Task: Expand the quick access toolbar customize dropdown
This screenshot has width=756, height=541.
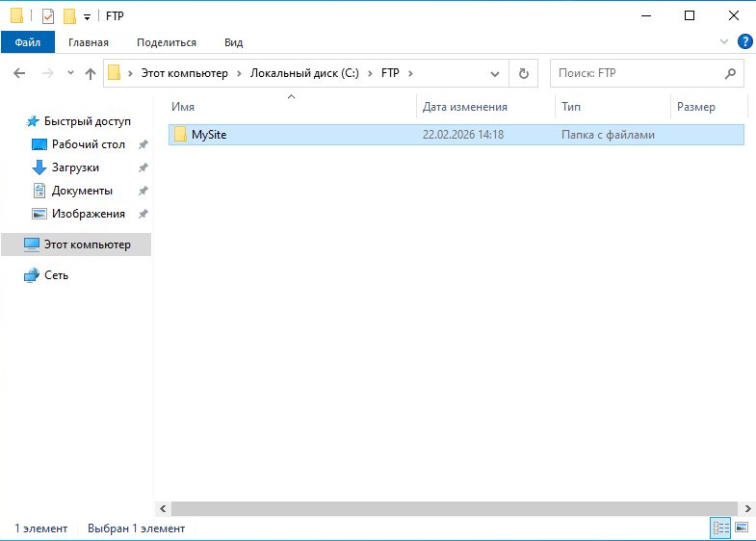Action: click(86, 16)
